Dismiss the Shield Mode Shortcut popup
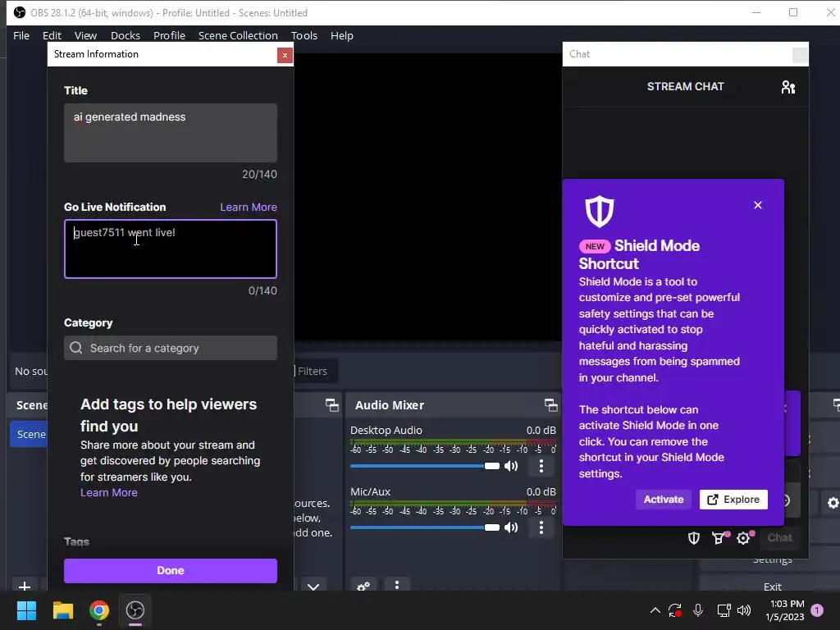This screenshot has height=630, width=840. click(x=757, y=205)
